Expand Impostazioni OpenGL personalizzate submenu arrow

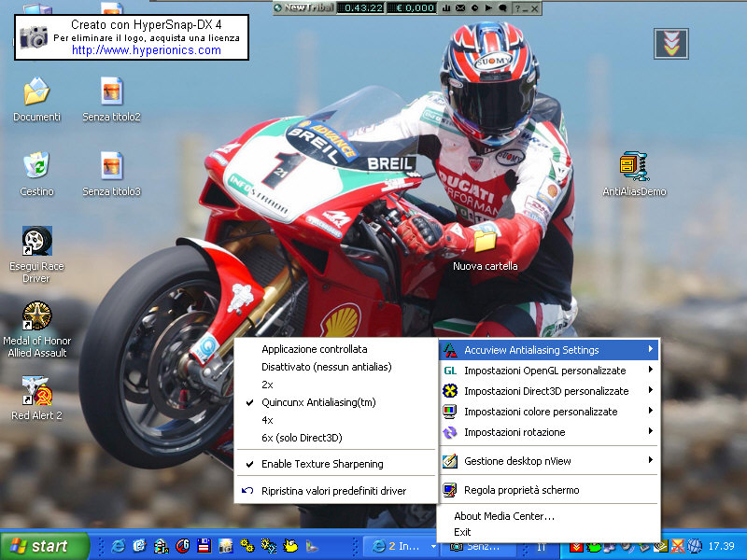(x=650, y=370)
